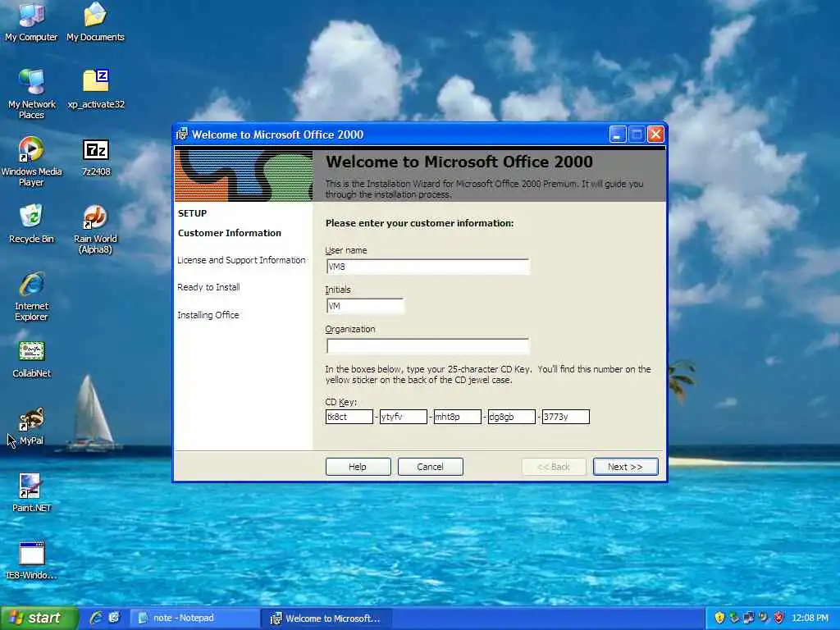
Task: Click License and Support Information step
Action: 241,260
